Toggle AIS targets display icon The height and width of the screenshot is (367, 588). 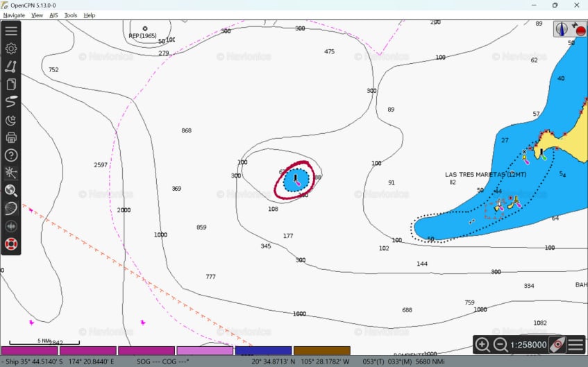coord(11,173)
